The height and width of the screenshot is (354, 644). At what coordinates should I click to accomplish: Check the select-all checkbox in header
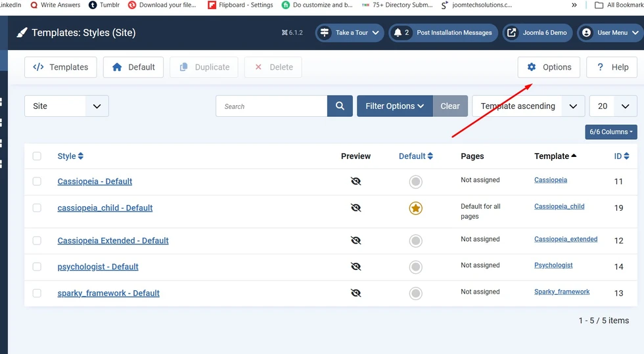(37, 156)
